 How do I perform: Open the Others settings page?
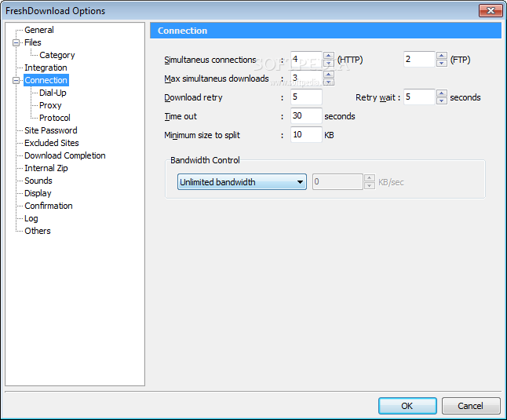tap(37, 231)
